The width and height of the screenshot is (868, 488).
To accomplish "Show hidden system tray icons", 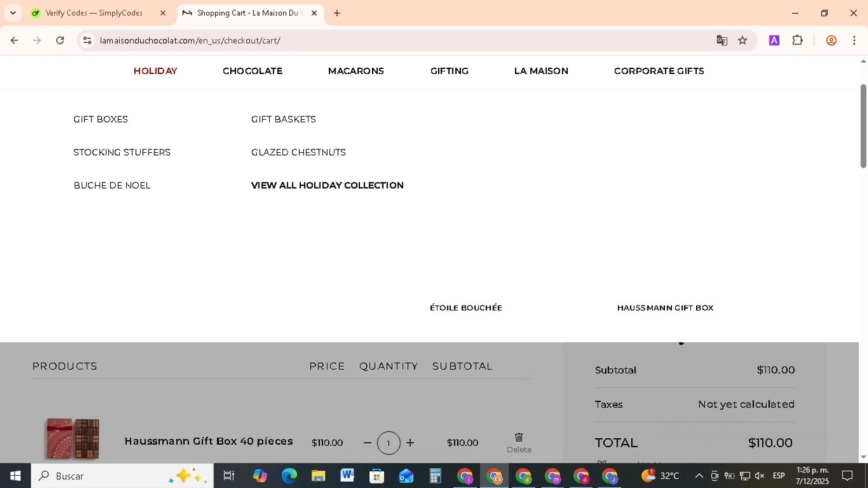I will tap(699, 476).
